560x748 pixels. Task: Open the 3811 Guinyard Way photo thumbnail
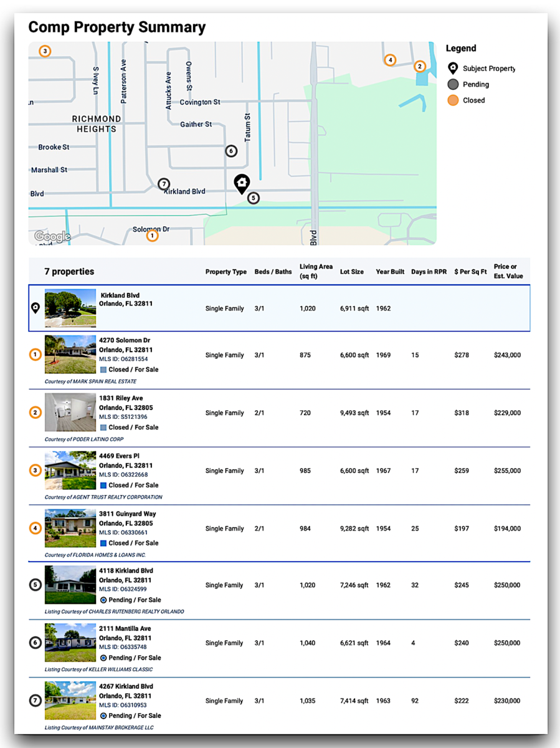(x=70, y=529)
